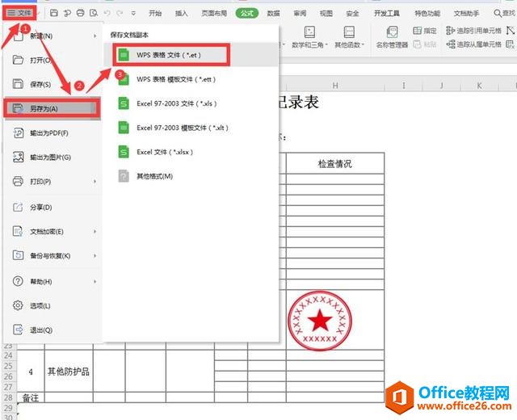Switch to the 页面布局 ribbon tab
The width and height of the screenshot is (517, 420).
214,13
